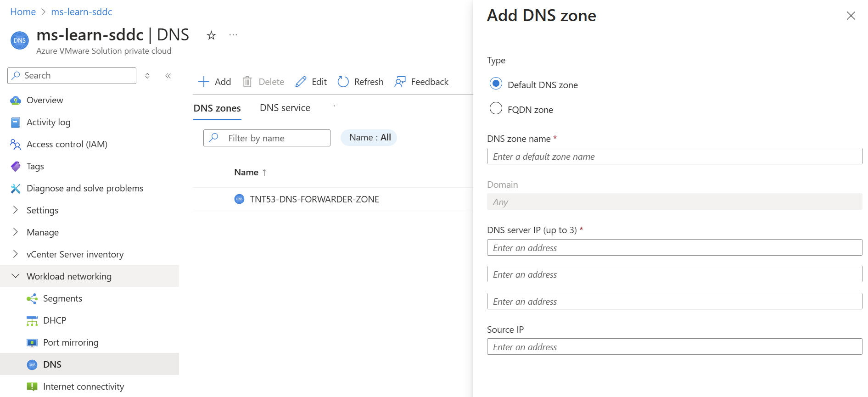
Task: Collapse Workload networking section
Action: (16, 276)
